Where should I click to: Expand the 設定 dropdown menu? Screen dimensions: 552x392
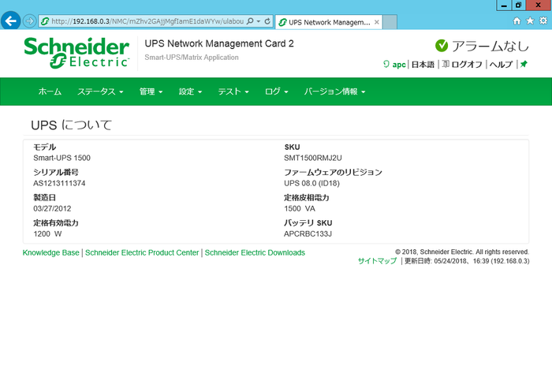tap(190, 91)
